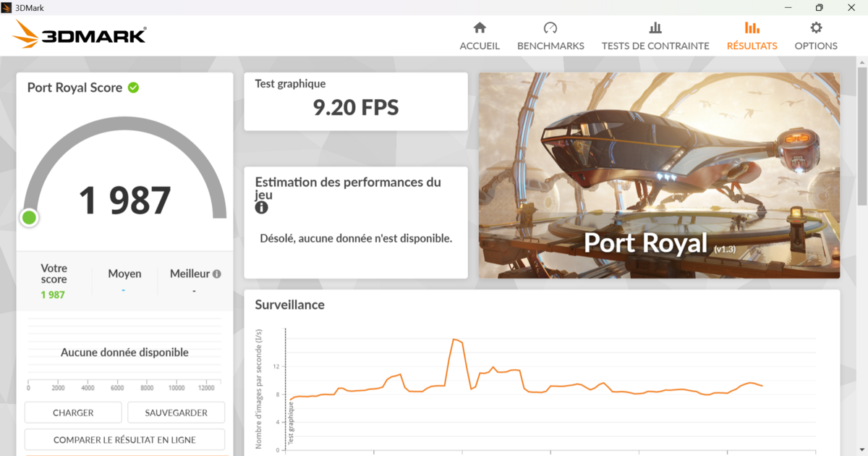Click the green Votre score value
The width and height of the screenshot is (868, 456).
click(53, 295)
